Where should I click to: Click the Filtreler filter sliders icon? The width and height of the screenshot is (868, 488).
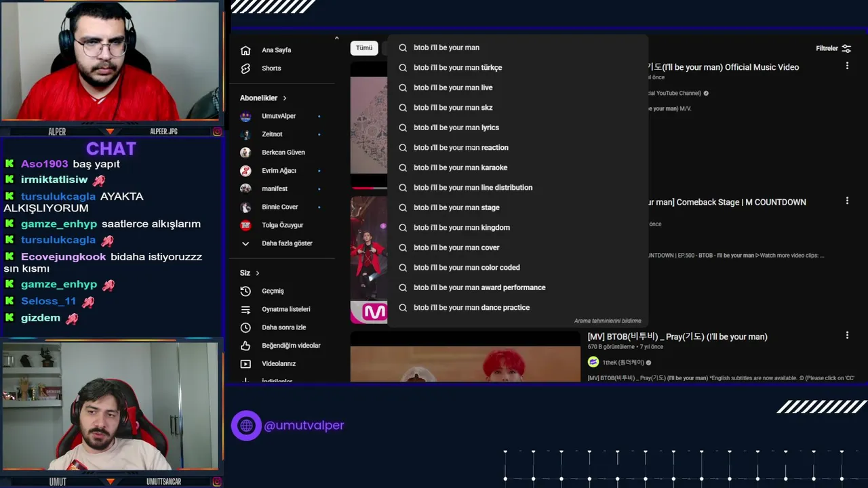(846, 48)
